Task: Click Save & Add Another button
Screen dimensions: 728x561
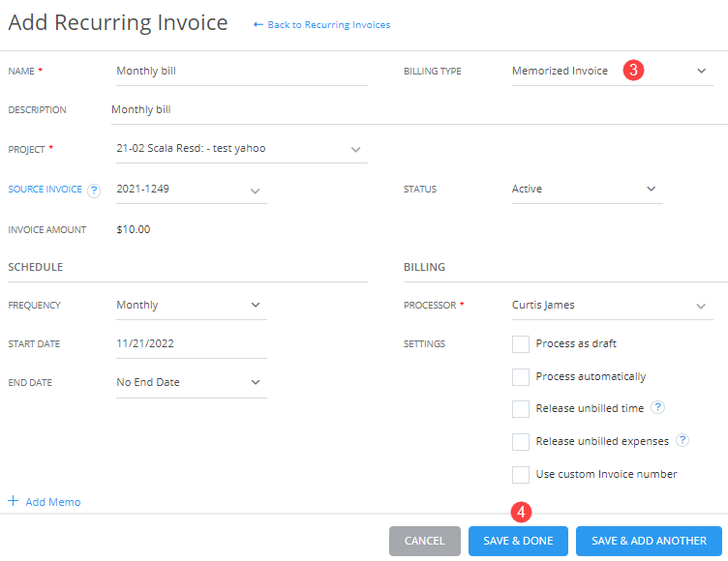Action: click(649, 541)
